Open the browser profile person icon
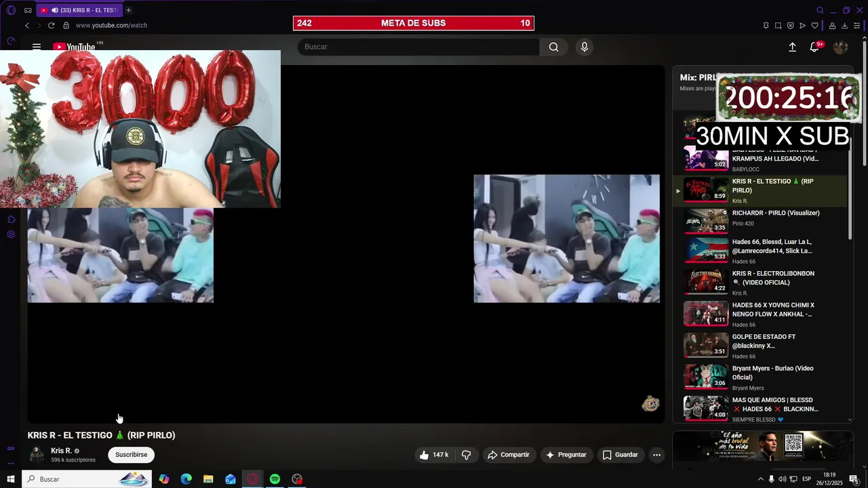The image size is (868, 488). pyautogui.click(x=832, y=26)
